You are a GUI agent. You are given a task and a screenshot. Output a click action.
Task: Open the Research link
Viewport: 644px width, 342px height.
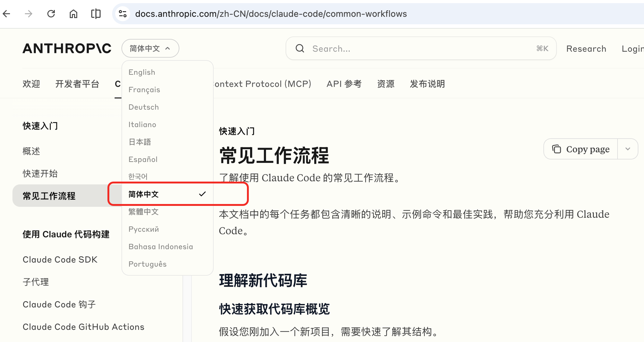pos(586,49)
